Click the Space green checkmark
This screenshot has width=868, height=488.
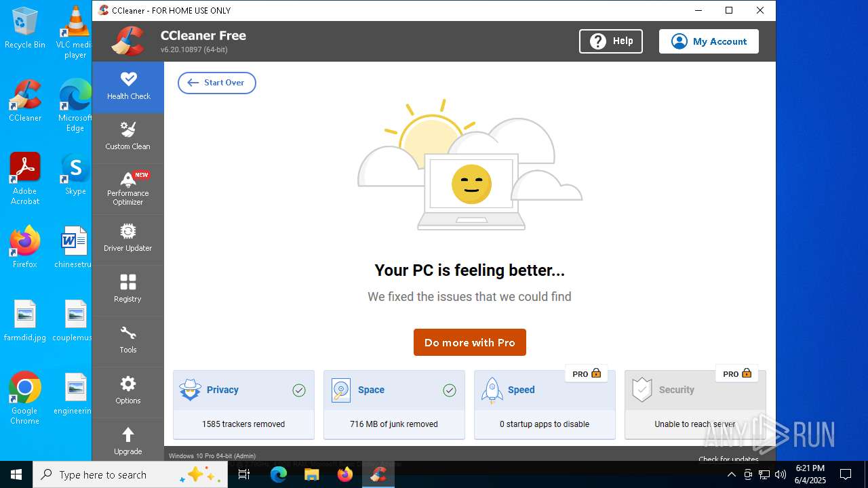450,390
